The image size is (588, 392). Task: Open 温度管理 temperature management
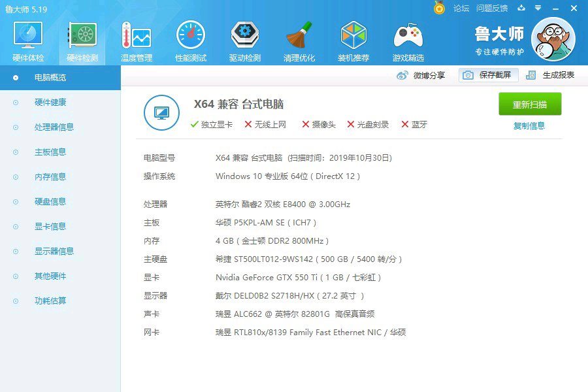137,41
